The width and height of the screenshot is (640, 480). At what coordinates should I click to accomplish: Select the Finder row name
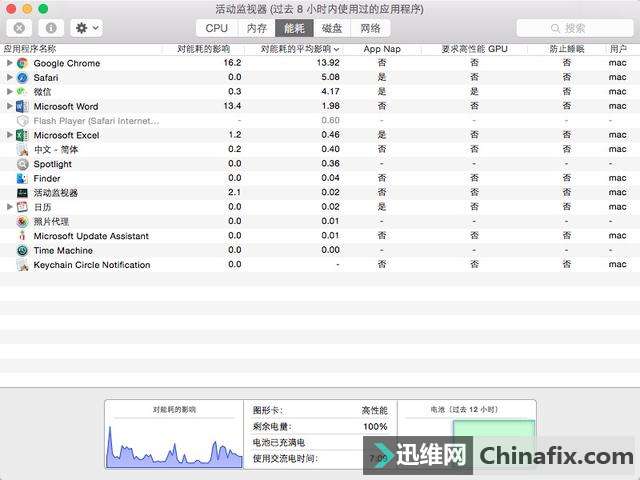47,178
